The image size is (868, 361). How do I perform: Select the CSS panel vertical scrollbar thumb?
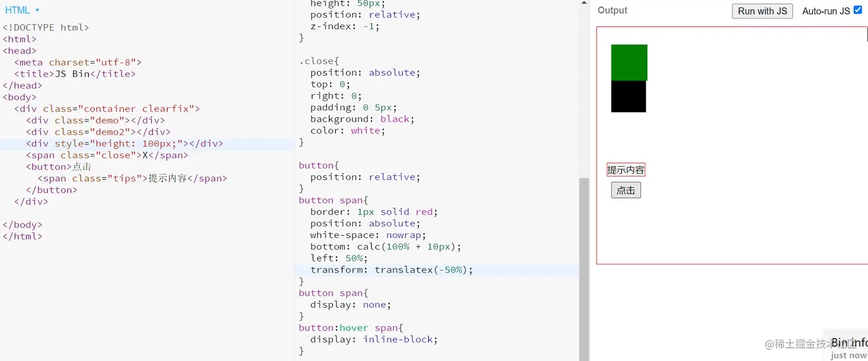(x=584, y=269)
